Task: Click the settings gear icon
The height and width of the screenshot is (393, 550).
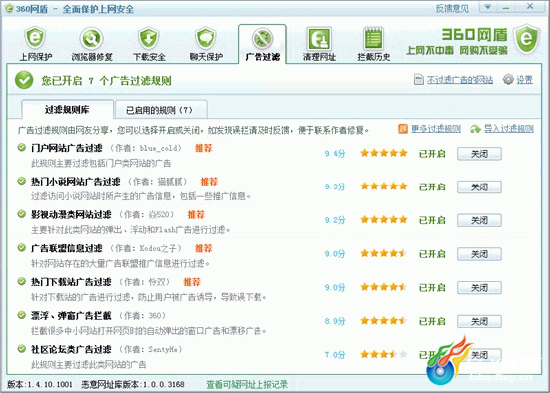Action: point(508,80)
